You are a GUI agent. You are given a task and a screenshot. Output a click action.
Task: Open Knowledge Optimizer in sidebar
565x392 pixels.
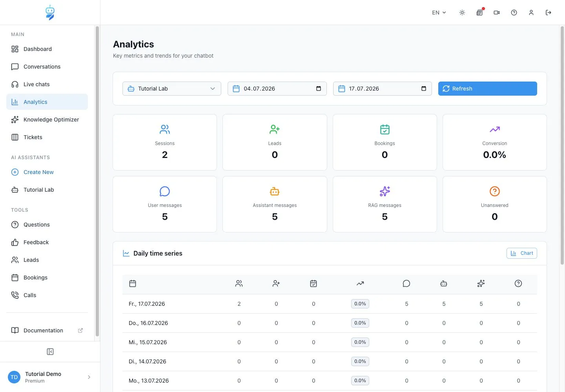[47, 120]
